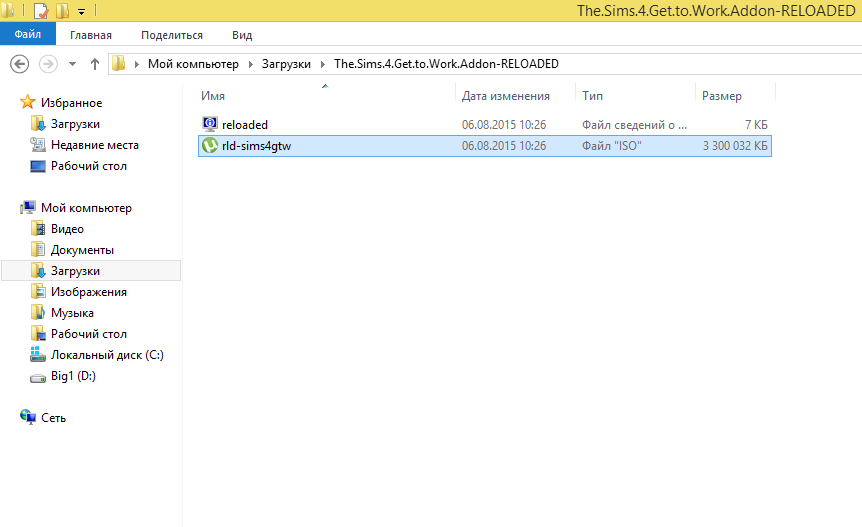Click the Мой компьютер computer icon
Image resolution: width=862 pixels, height=527 pixels.
point(28,207)
